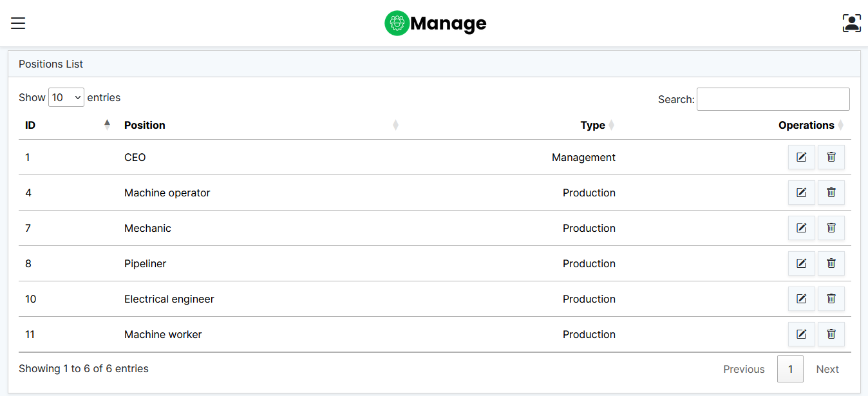Go to Previous page
This screenshot has width=868, height=396.
click(x=744, y=369)
